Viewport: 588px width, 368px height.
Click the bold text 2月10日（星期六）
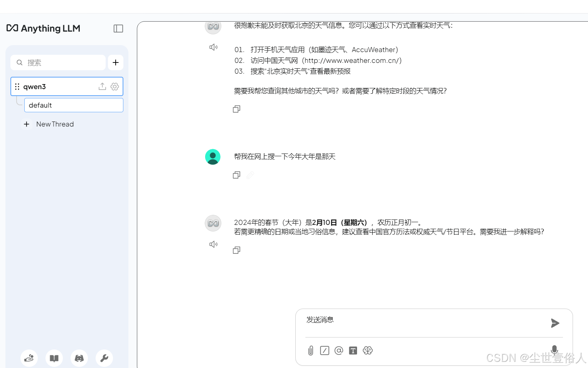point(339,223)
